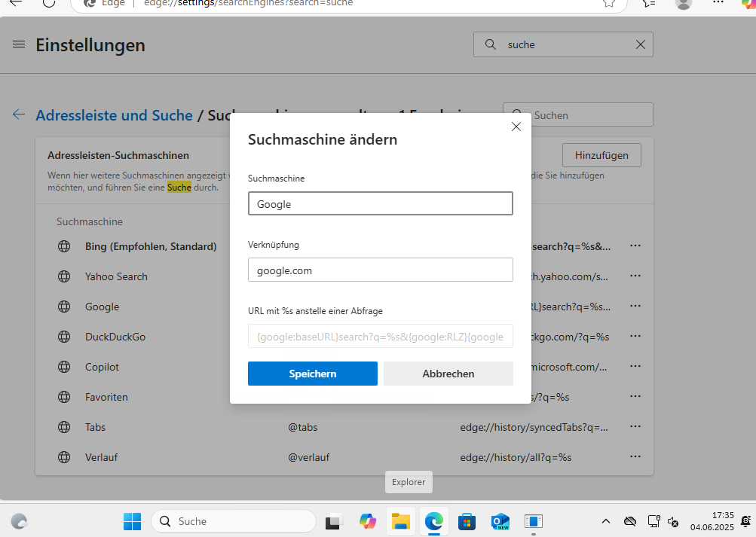756x537 pixels.
Task: Click the edge://history/syncedTabs URL text
Action: click(534, 427)
